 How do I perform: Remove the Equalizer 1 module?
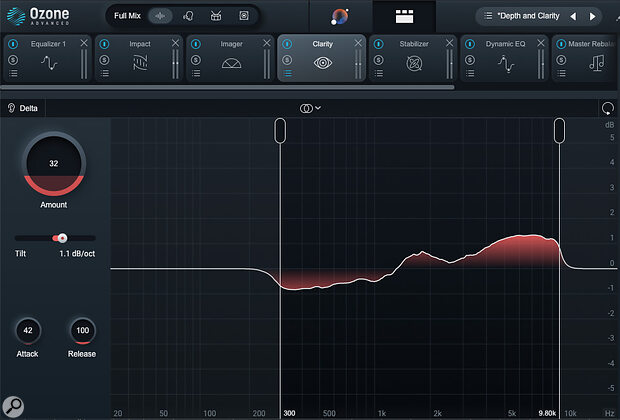coord(84,45)
